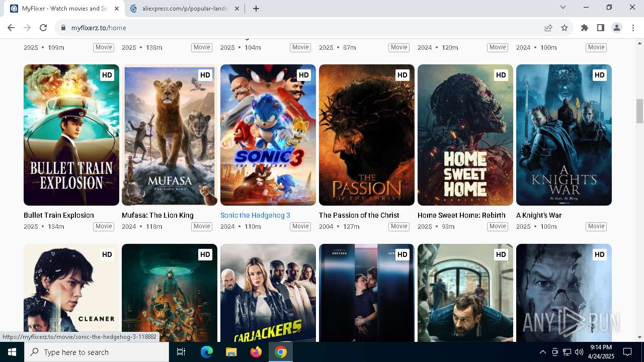The width and height of the screenshot is (644, 362).
Task: Go back using the browser back arrow
Action: point(11,28)
